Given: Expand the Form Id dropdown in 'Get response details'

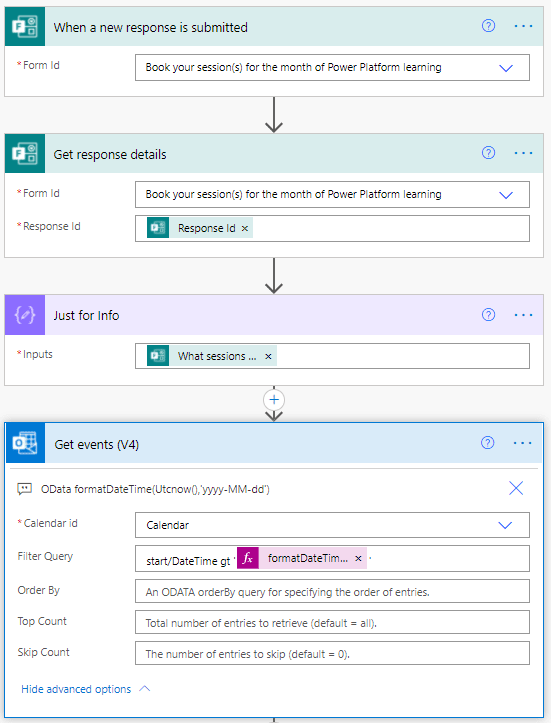Looking at the screenshot, I should click(506, 195).
